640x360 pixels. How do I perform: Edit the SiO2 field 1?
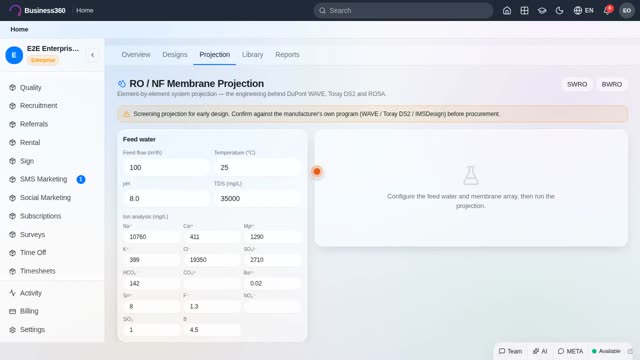tap(151, 330)
